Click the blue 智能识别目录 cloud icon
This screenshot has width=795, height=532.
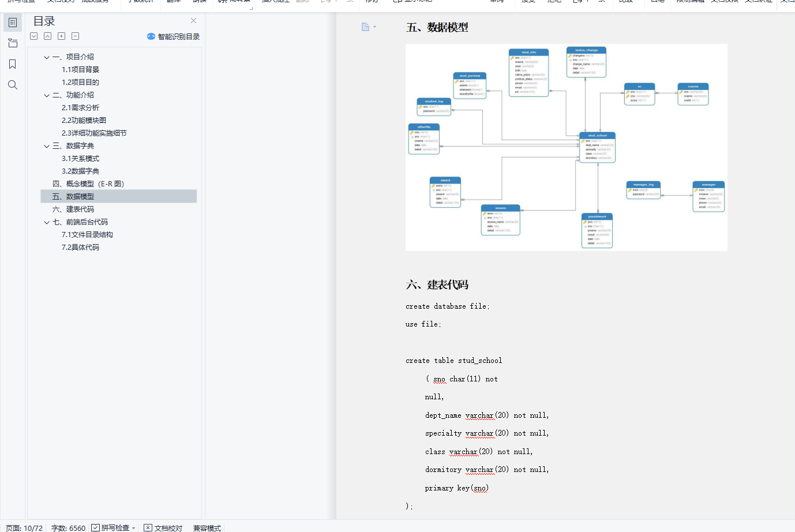(151, 36)
